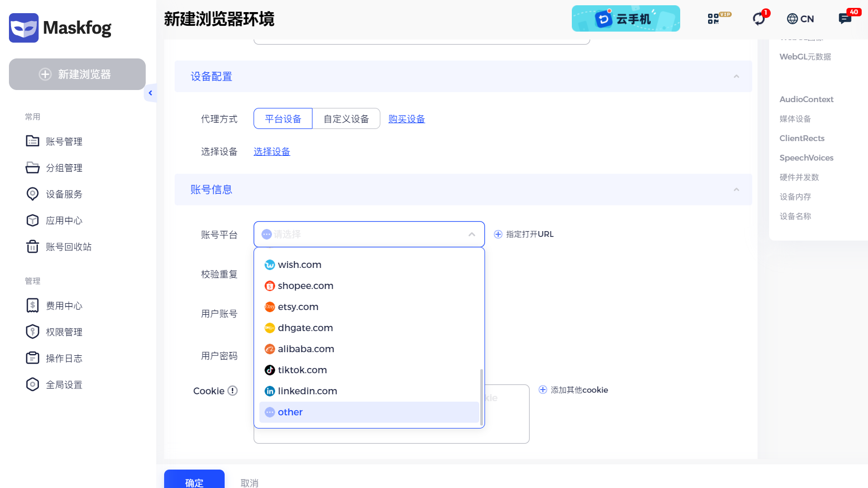This screenshot has width=868, height=488.
Task: Click the other option's dots icon
Action: pos(270,412)
